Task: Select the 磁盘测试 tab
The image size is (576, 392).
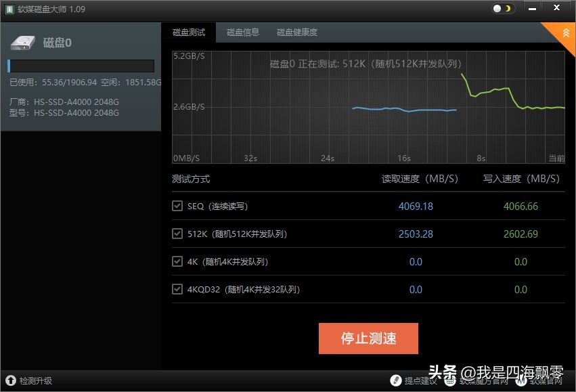Action: (189, 32)
